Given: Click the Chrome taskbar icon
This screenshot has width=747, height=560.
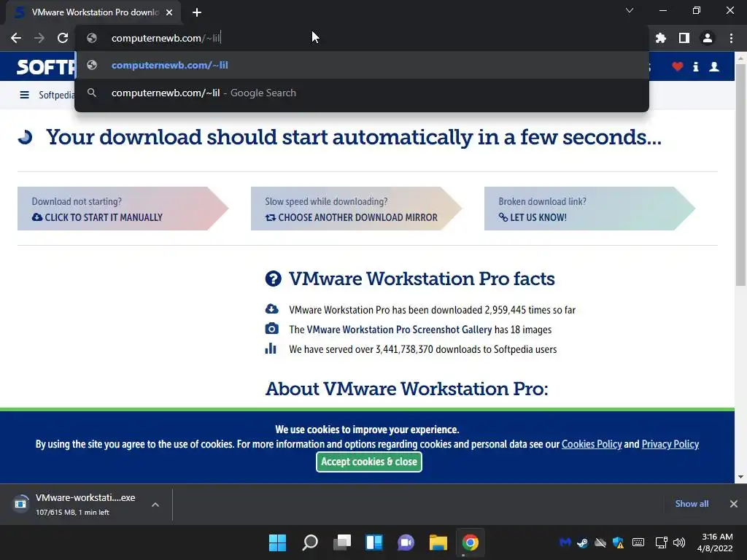Looking at the screenshot, I should click(x=471, y=542).
